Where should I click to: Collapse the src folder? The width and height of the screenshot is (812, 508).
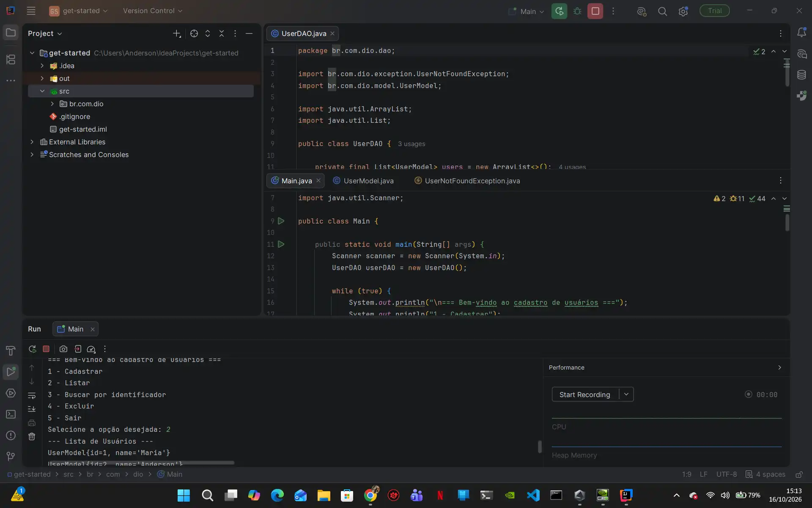click(42, 91)
